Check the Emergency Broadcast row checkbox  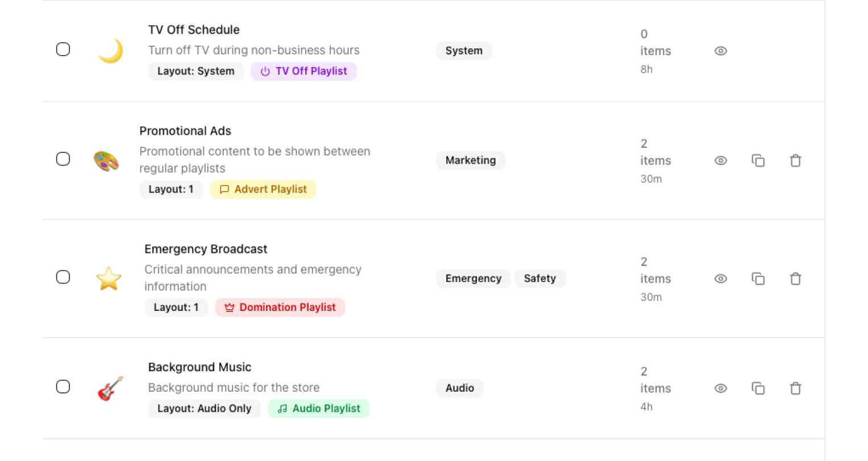pos(63,277)
